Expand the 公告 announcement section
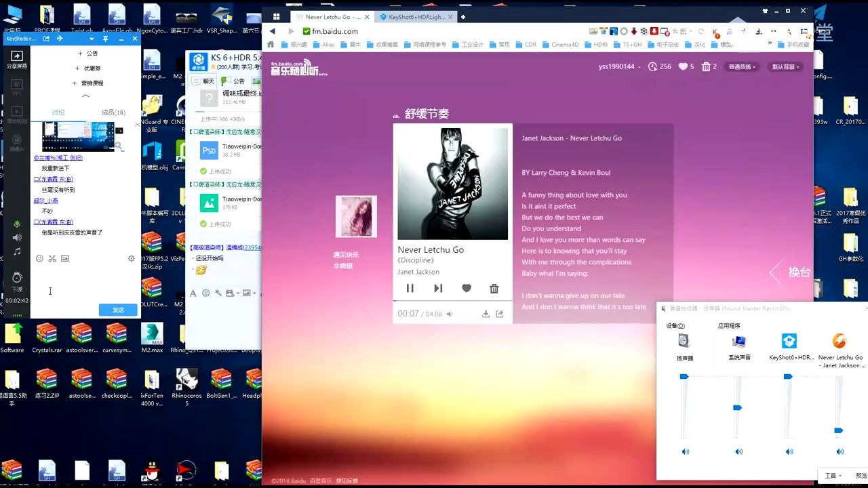This screenshot has height=488, width=868. (x=87, y=54)
